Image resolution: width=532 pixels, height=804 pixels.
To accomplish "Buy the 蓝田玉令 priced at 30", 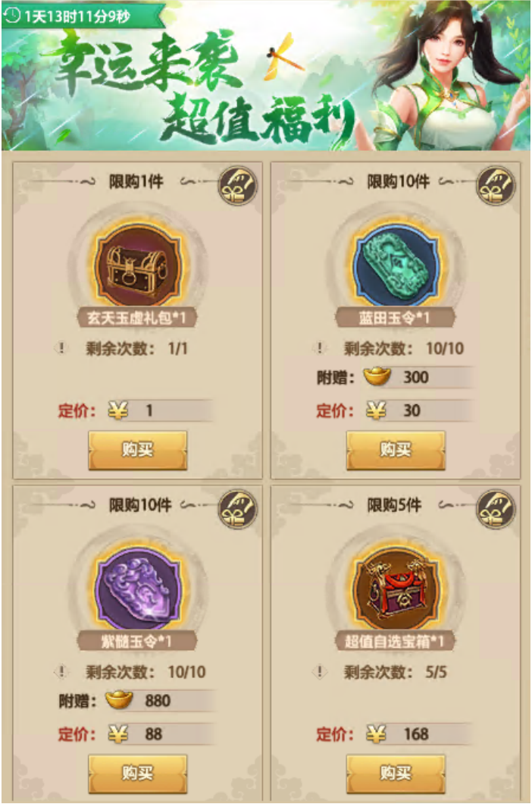I will (395, 450).
